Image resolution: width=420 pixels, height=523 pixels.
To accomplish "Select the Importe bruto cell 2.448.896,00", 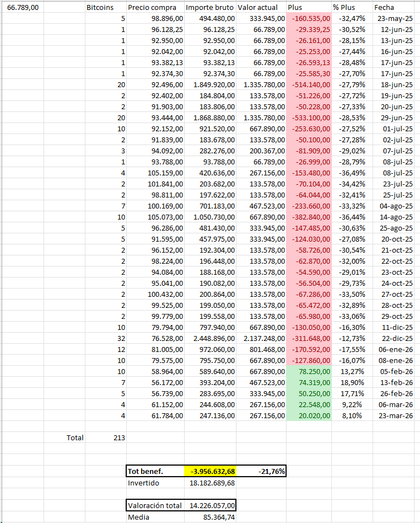I will coord(211,339).
